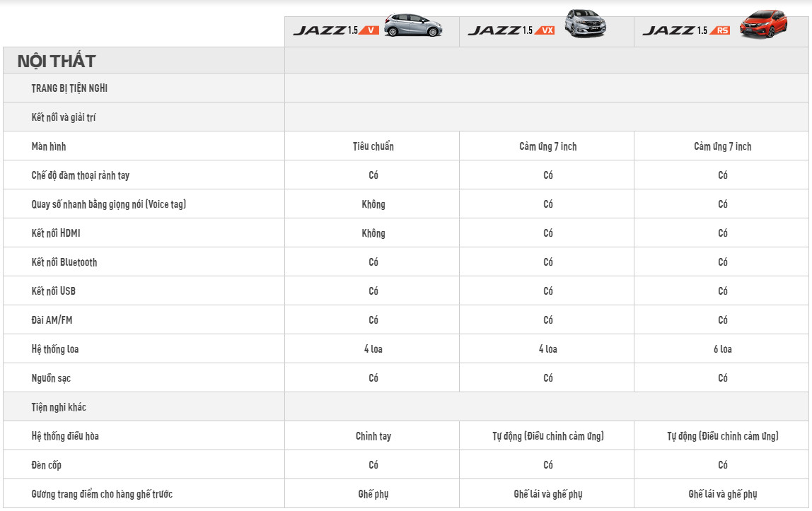This screenshot has width=812, height=511.
Task: Collapse the NỘI THẤT section header
Action: pyautogui.click(x=57, y=61)
